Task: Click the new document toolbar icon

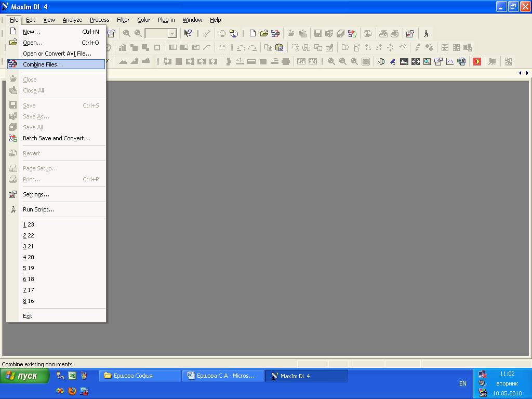Action: pyautogui.click(x=253, y=33)
